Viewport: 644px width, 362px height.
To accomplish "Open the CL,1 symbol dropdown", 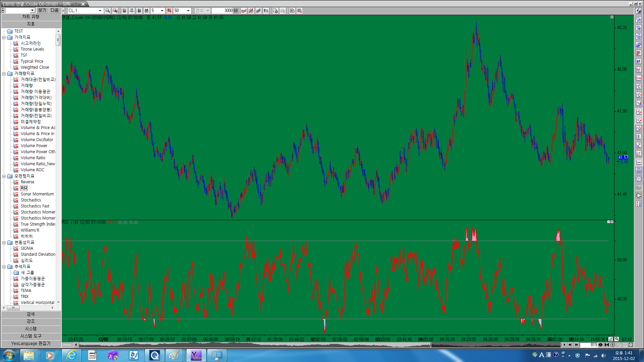I will point(100,11).
